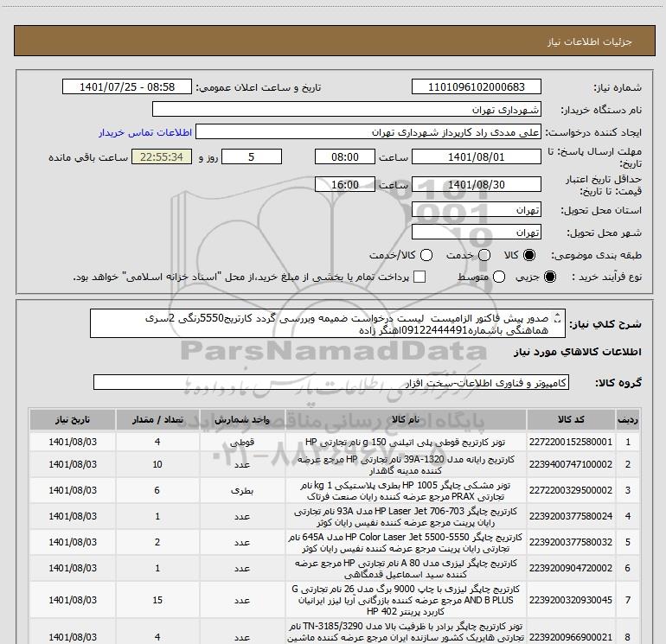Click the price validity date 1401/08/30
The height and width of the screenshot is (644, 666).
pos(476,184)
